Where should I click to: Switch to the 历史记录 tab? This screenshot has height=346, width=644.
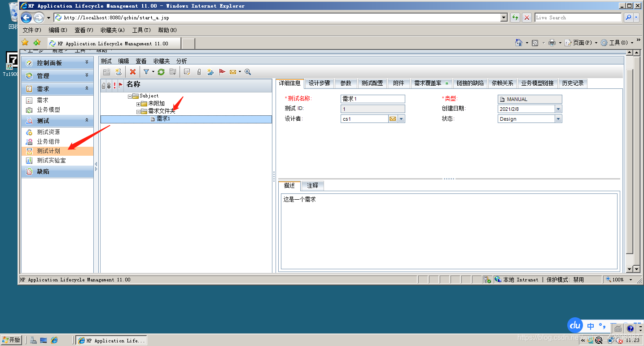click(573, 83)
